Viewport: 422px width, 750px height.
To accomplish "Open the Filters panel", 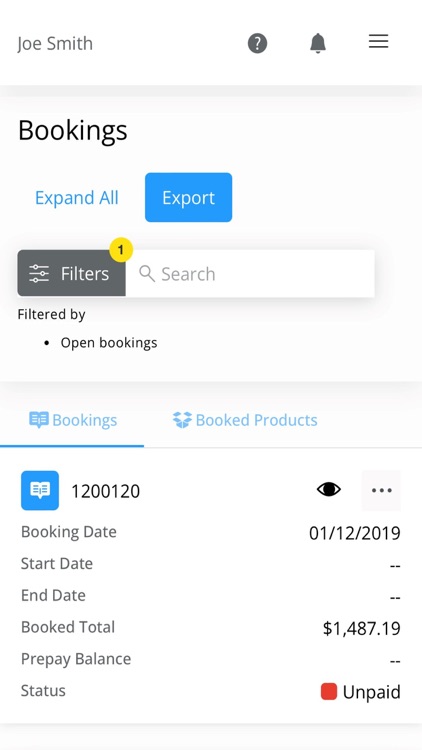I will 71,273.
